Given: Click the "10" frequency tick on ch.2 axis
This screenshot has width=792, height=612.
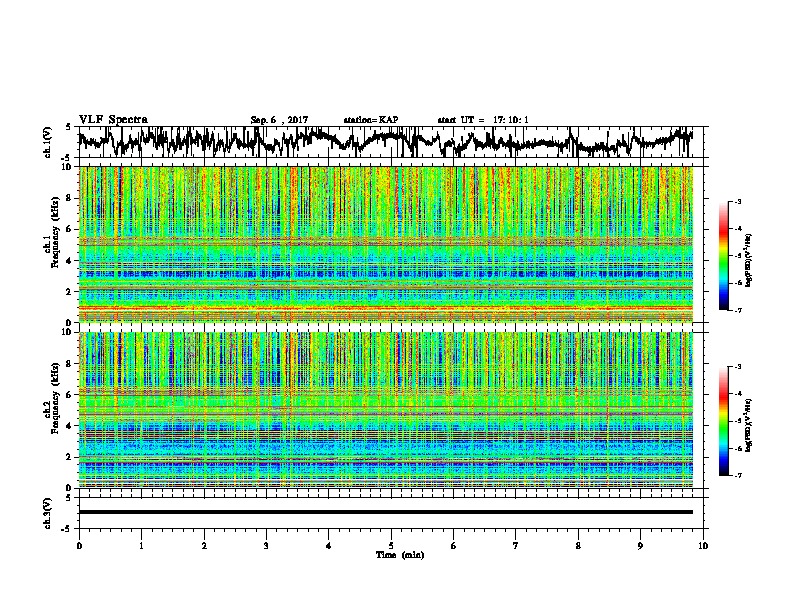Looking at the screenshot, I should 69,332.
